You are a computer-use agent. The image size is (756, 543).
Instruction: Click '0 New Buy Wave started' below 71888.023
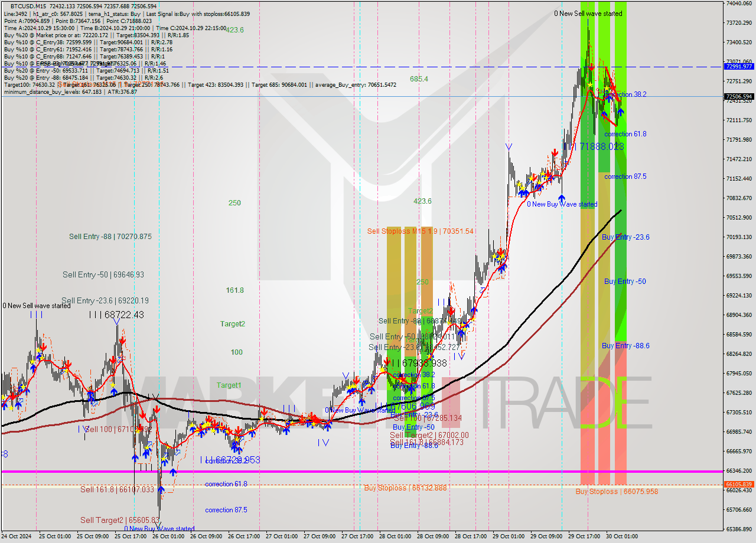tap(562, 205)
